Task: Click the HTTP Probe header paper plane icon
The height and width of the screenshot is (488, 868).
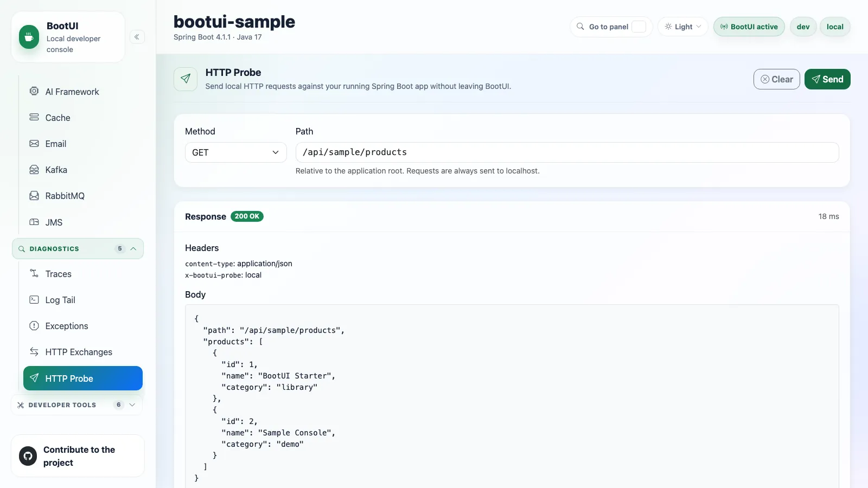Action: pyautogui.click(x=186, y=79)
